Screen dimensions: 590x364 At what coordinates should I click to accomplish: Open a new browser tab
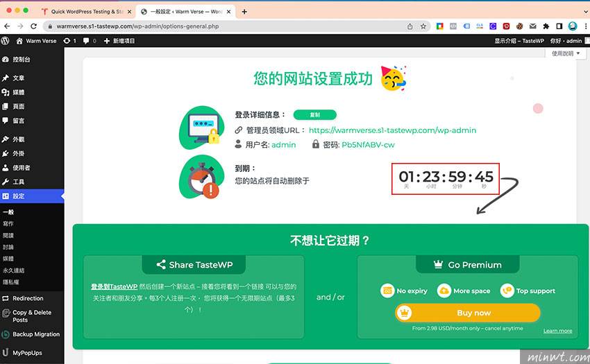pyautogui.click(x=244, y=12)
